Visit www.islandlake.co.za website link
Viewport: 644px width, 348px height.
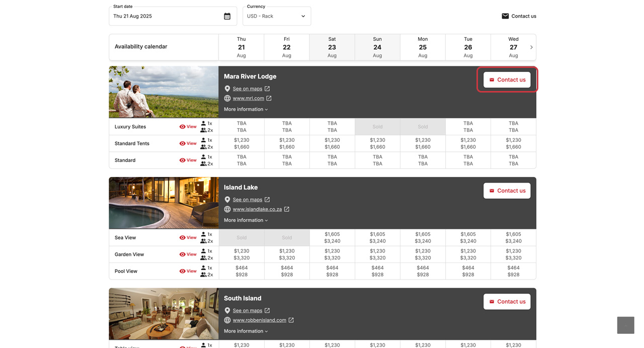pyautogui.click(x=257, y=209)
